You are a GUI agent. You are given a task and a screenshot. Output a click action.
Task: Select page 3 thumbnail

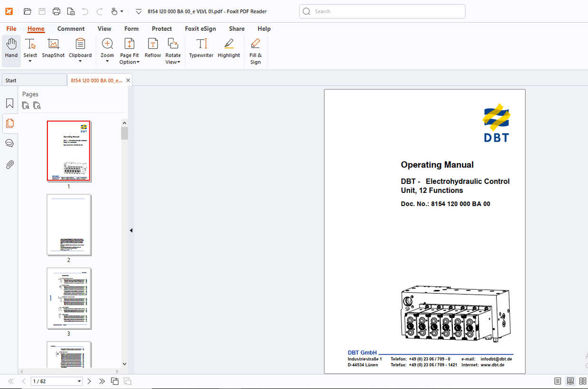click(69, 299)
